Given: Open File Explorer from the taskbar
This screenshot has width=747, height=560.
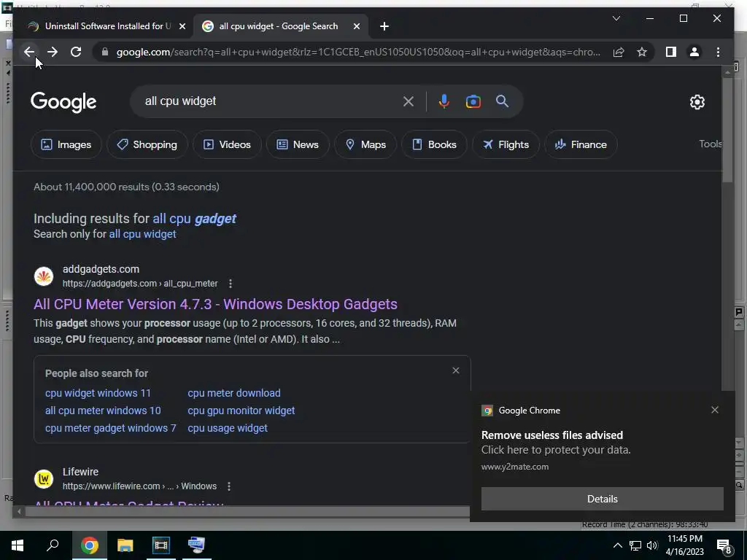Looking at the screenshot, I should coord(125,545).
